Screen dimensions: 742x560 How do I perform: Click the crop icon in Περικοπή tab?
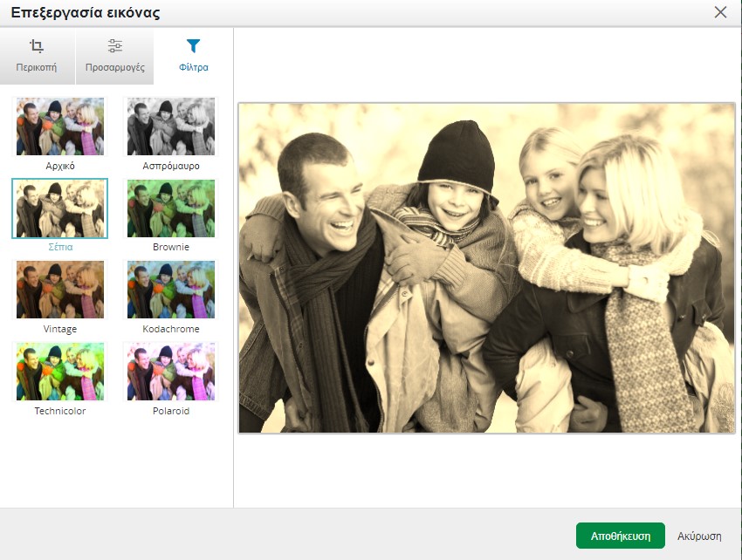37,46
